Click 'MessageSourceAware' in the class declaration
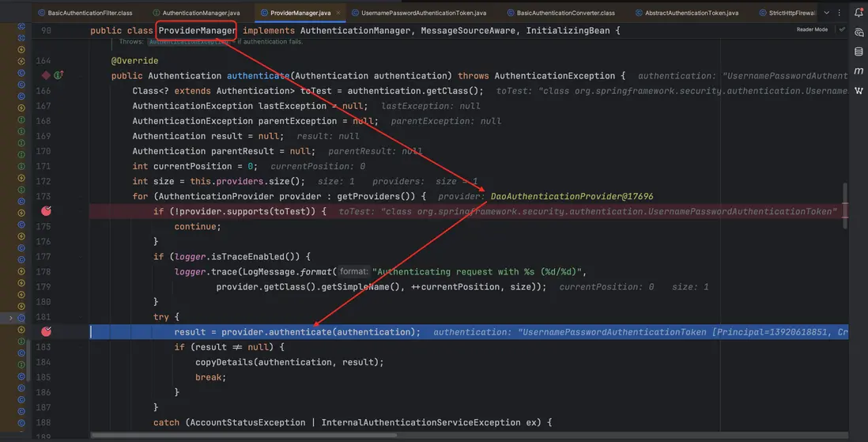Viewport: 868px width, 442px height. [468, 31]
